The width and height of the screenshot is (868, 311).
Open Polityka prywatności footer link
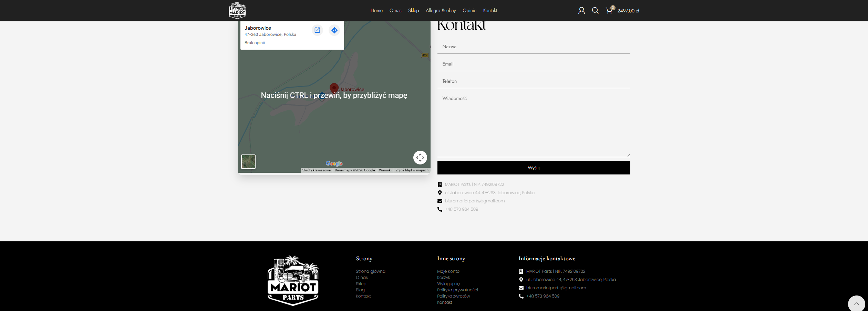(457, 290)
